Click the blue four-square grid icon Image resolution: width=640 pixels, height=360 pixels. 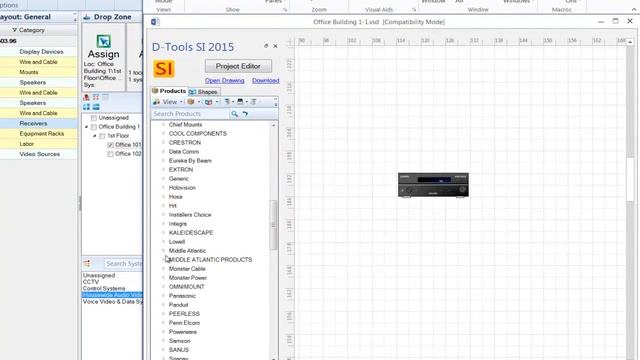(x=86, y=107)
